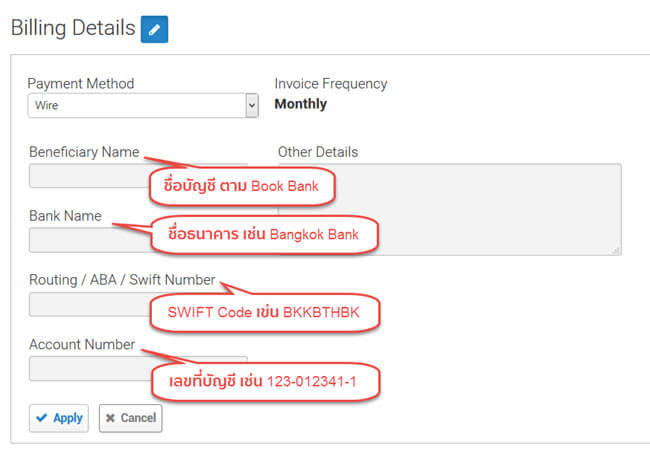650x454 pixels.
Task: Focus the Beneficiary Name input field
Action: pyautogui.click(x=85, y=177)
